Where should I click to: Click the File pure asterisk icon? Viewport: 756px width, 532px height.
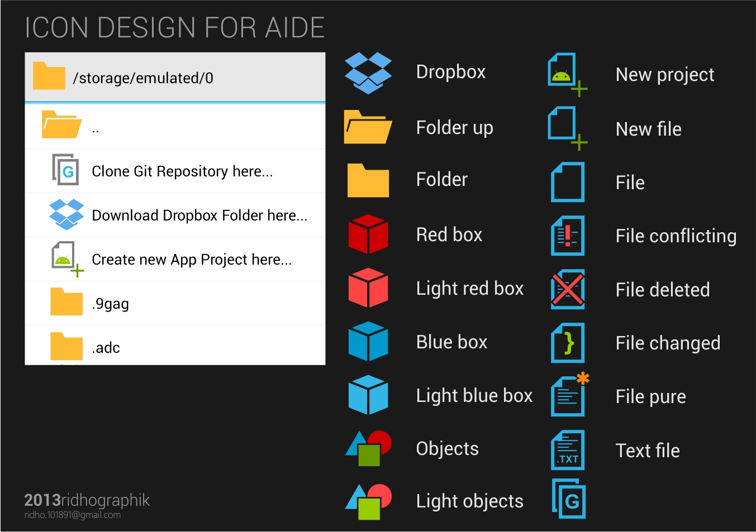pyautogui.click(x=569, y=395)
